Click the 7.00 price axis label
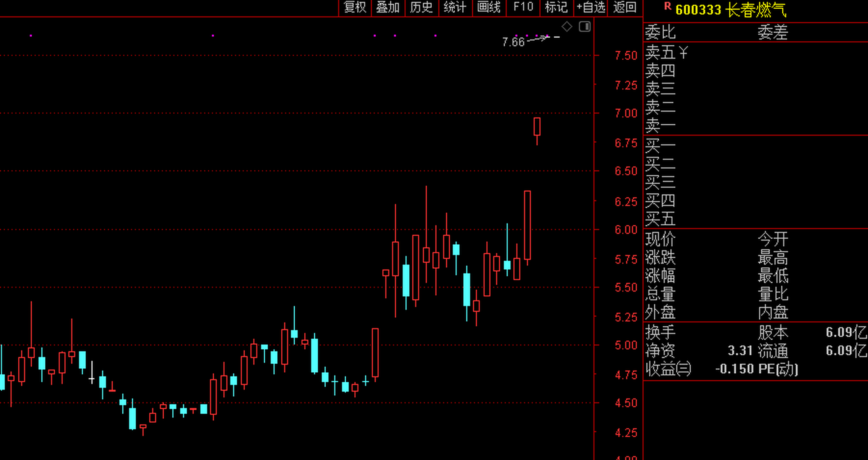The height and width of the screenshot is (460, 868). click(x=626, y=113)
